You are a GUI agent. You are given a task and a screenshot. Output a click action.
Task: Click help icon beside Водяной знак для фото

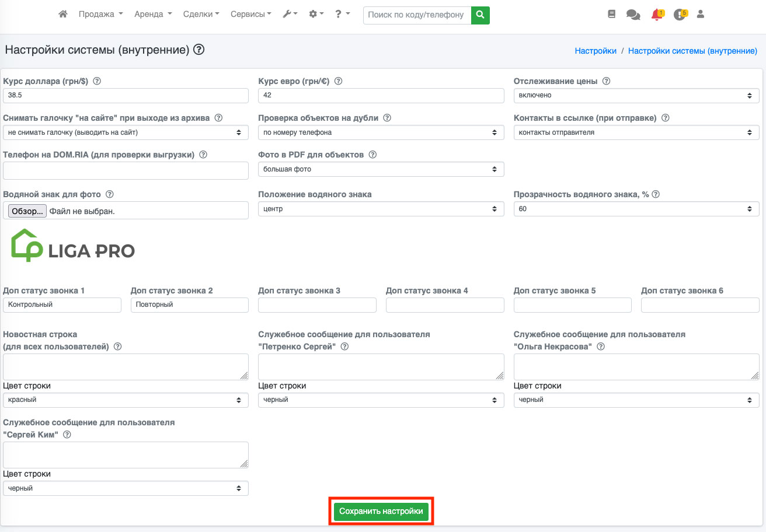click(109, 194)
